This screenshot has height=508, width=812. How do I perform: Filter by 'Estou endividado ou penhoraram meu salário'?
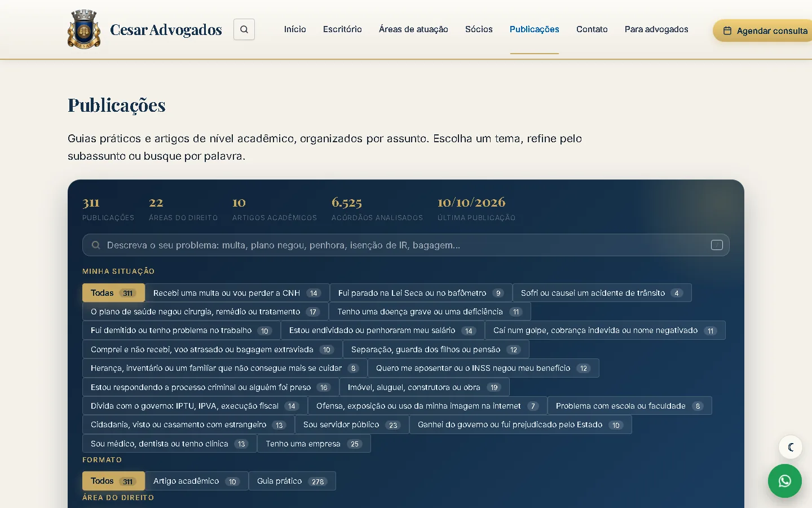click(x=383, y=330)
